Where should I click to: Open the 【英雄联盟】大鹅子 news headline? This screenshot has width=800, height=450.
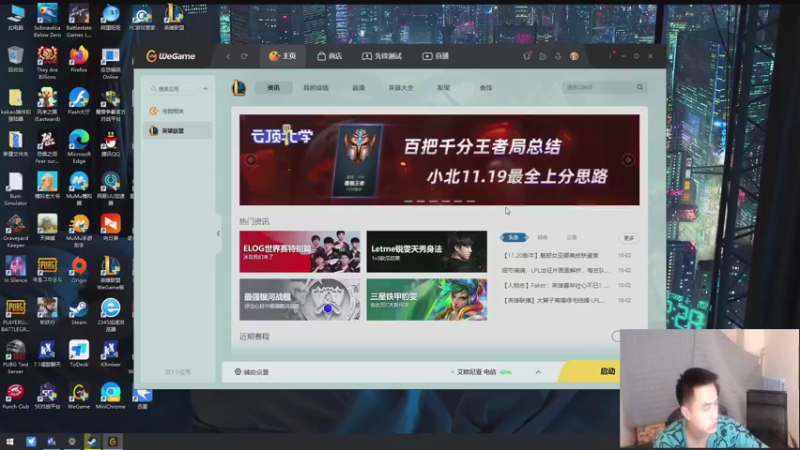(x=554, y=301)
